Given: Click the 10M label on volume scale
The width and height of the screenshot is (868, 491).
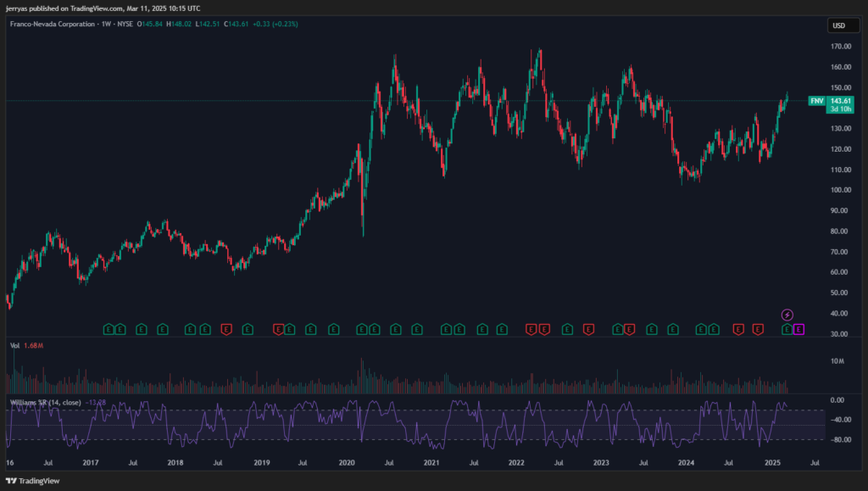Looking at the screenshot, I should coord(837,361).
